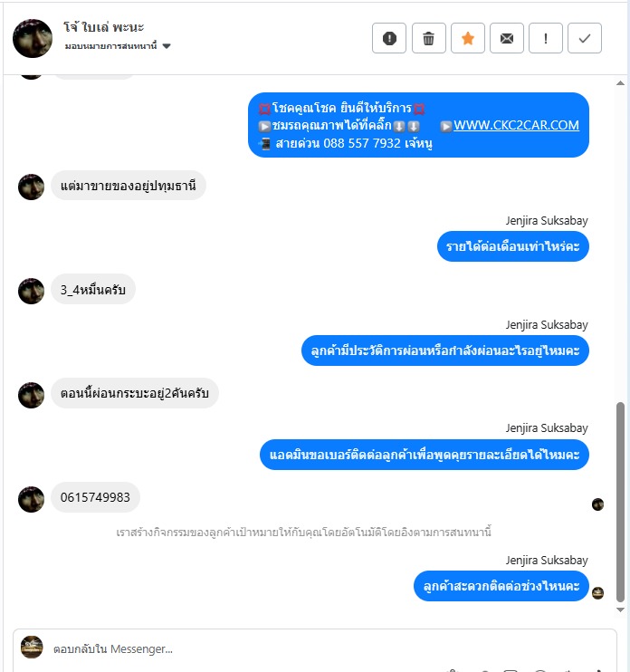The image size is (630, 672).
Task: Select first Jenjira Suksabay sender label
Action: (x=547, y=221)
